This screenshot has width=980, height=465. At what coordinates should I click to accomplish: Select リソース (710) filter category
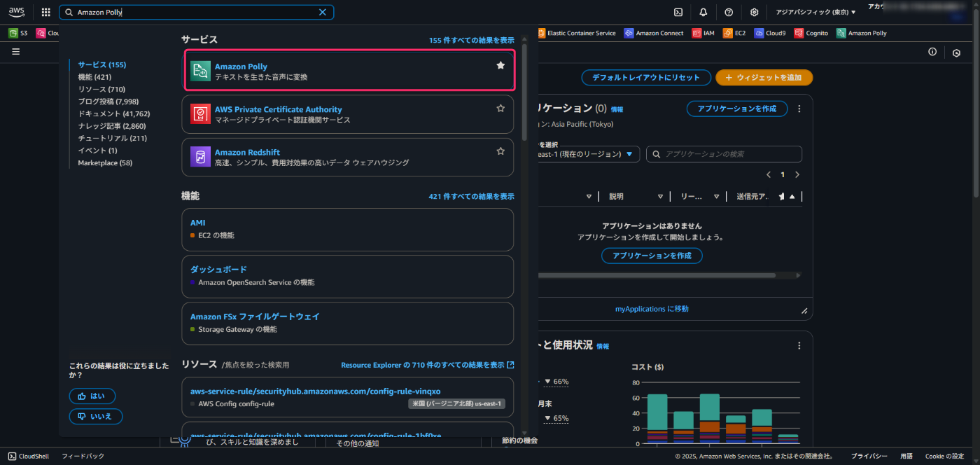101,89
